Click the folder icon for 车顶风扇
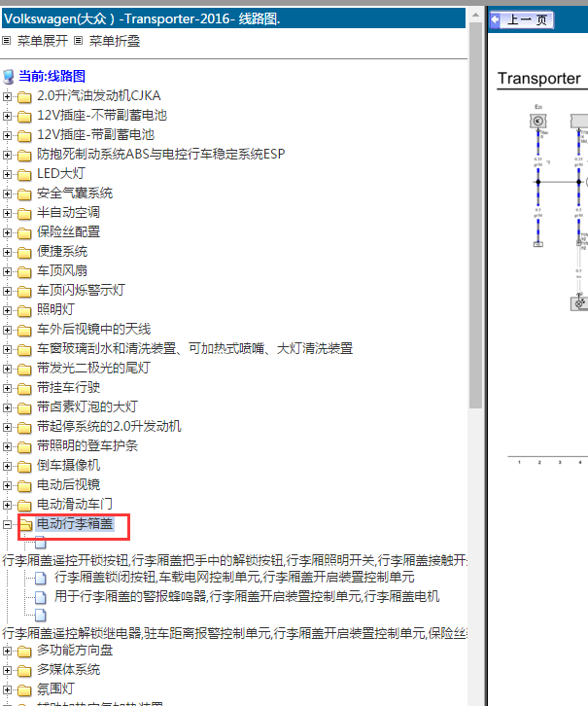The width and height of the screenshot is (588, 706). tap(24, 271)
